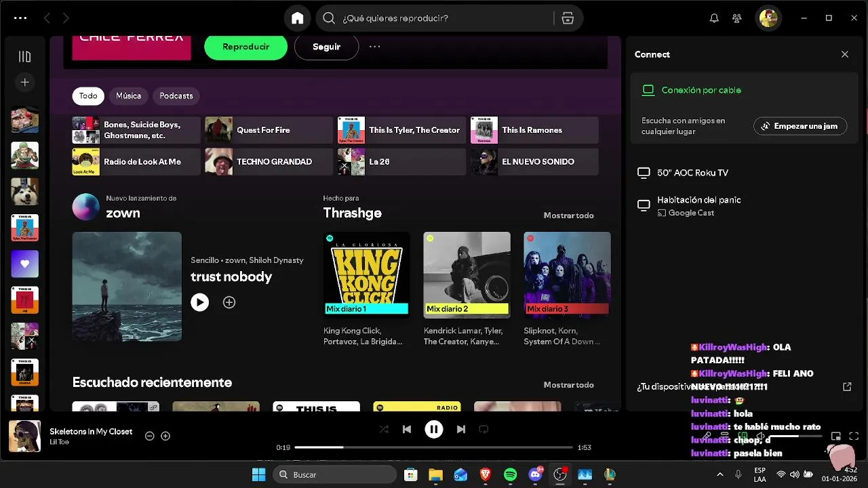Open Quest For Fire shortcut
Viewport: 868px width, 488px height.
(269, 130)
